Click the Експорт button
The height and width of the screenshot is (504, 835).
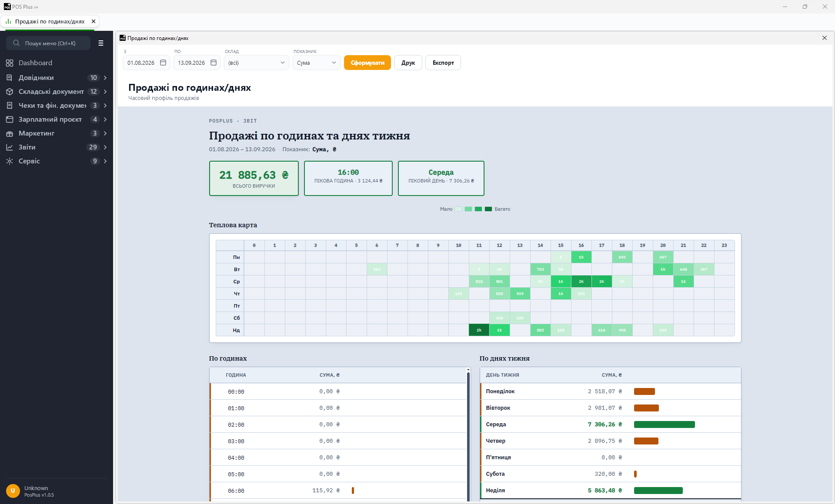(443, 63)
